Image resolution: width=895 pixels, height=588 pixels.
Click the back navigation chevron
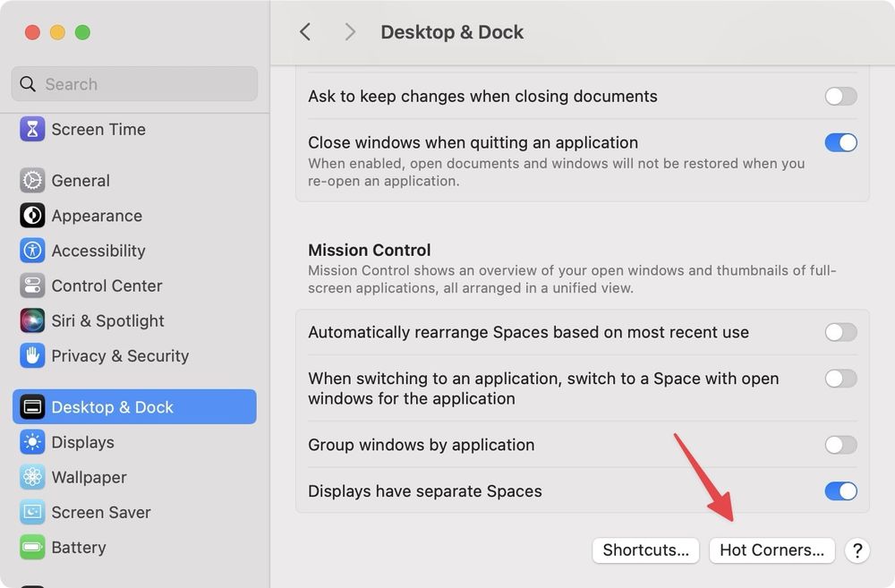coord(304,31)
